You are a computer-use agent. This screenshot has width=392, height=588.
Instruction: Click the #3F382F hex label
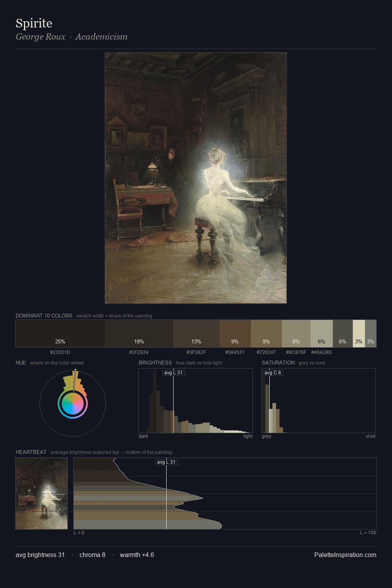(196, 352)
